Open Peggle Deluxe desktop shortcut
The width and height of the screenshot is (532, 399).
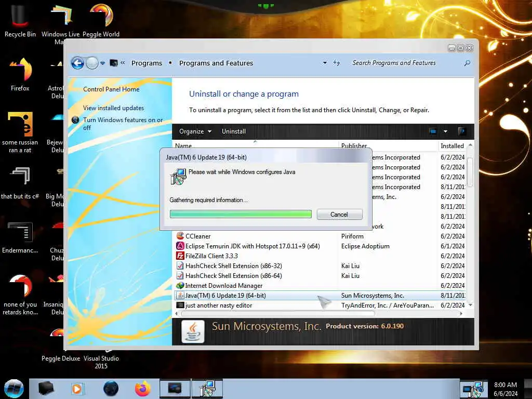coord(60,358)
